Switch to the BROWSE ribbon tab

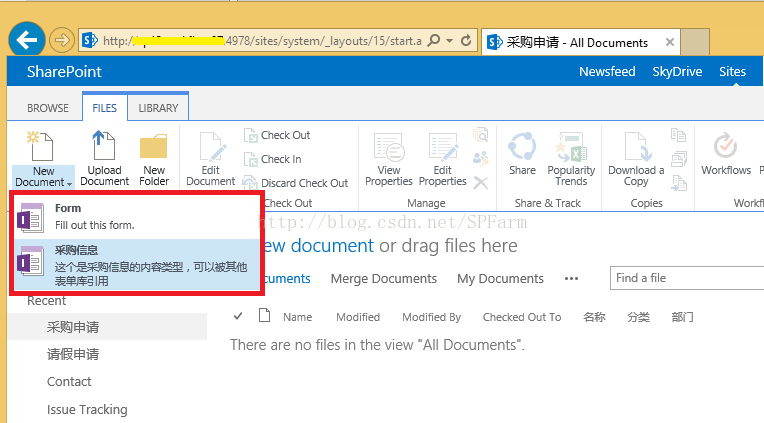point(48,108)
